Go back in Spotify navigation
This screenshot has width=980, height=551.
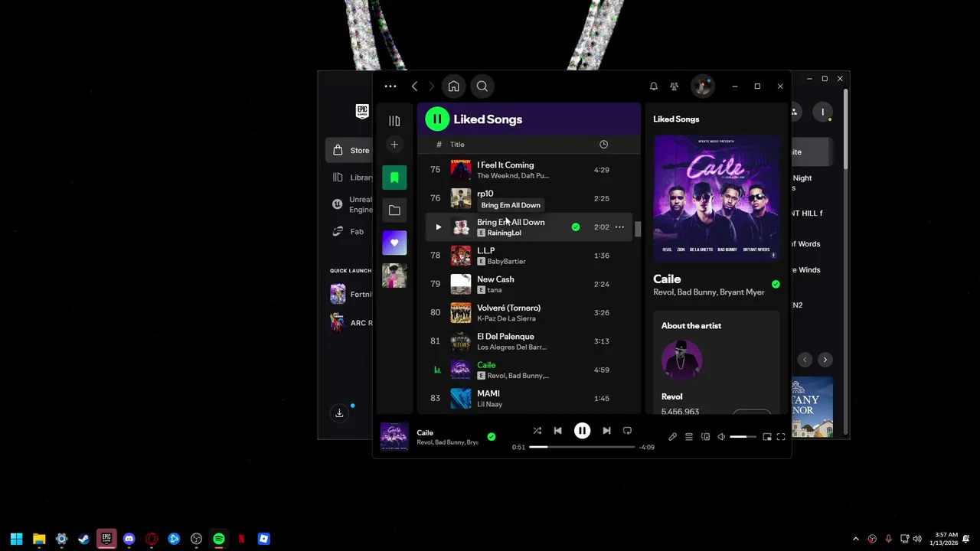(x=414, y=86)
